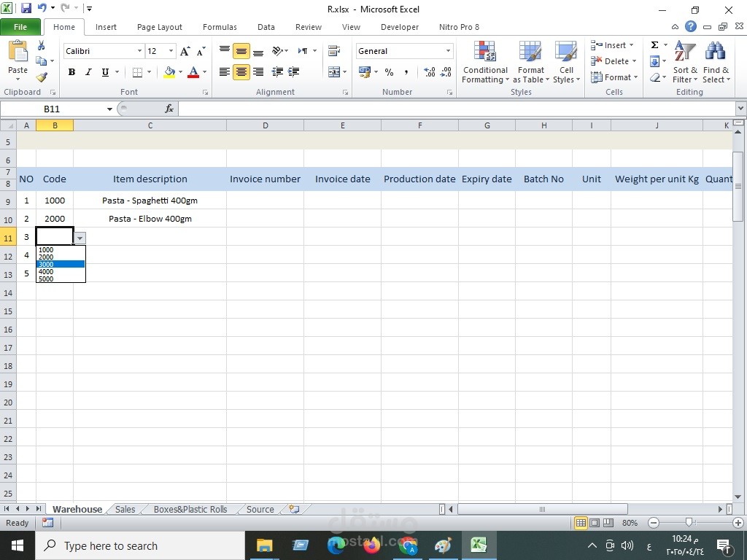Toggle Bold formatting
The image size is (747, 560).
(x=71, y=72)
